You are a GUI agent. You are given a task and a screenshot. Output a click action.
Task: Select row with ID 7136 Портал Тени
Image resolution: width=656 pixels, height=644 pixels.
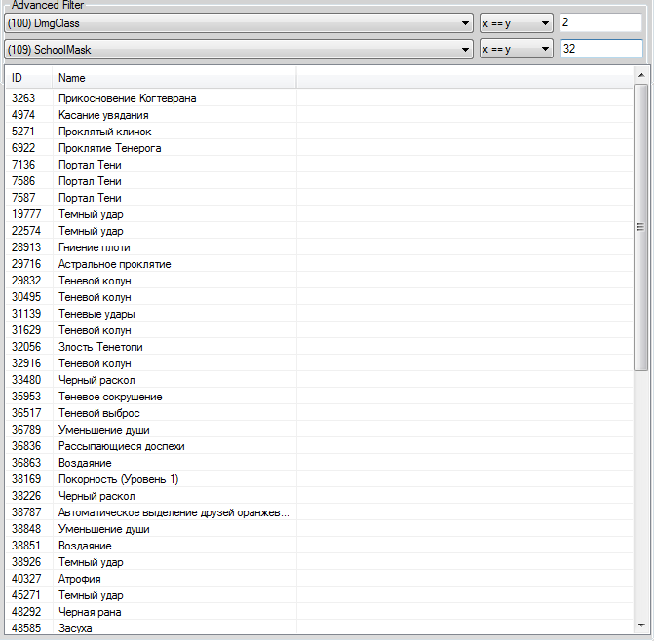tap(90, 165)
